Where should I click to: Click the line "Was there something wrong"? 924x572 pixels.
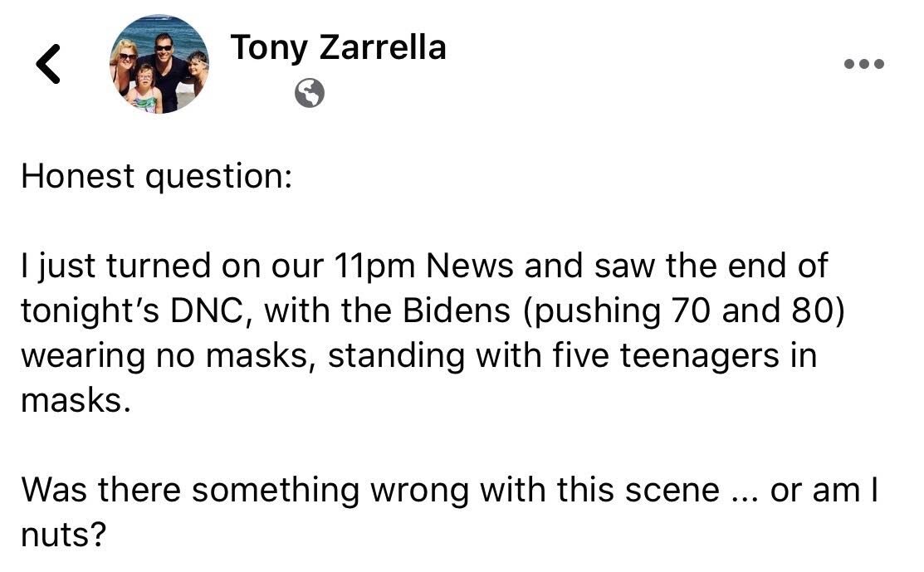pos(450,490)
